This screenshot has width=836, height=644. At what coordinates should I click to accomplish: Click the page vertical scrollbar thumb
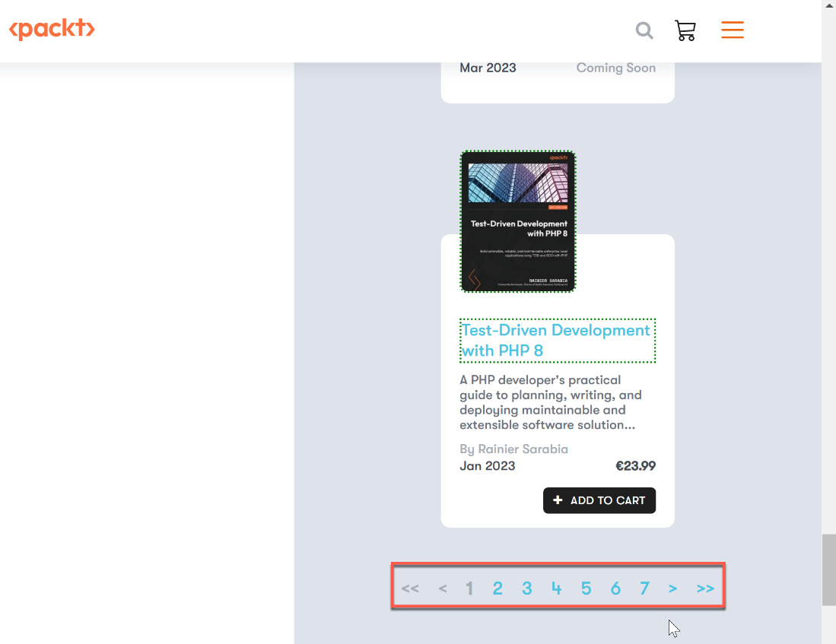pyautogui.click(x=828, y=570)
